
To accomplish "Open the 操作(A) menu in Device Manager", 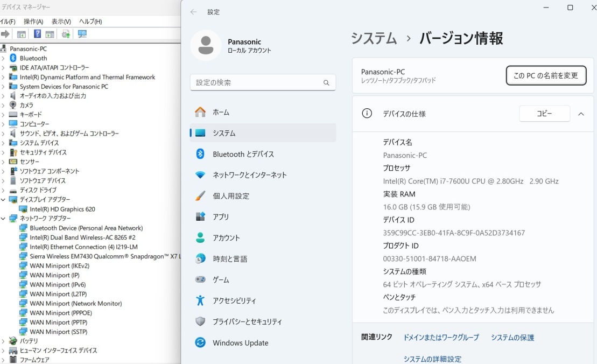I will (33, 22).
